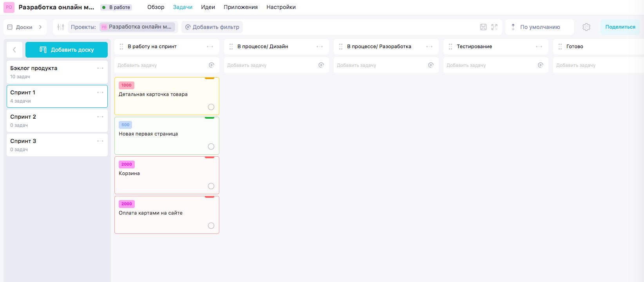Image resolution: width=644 pixels, height=282 pixels.
Task: Click the project title Разработка онлайн м...
Action: [56, 7]
